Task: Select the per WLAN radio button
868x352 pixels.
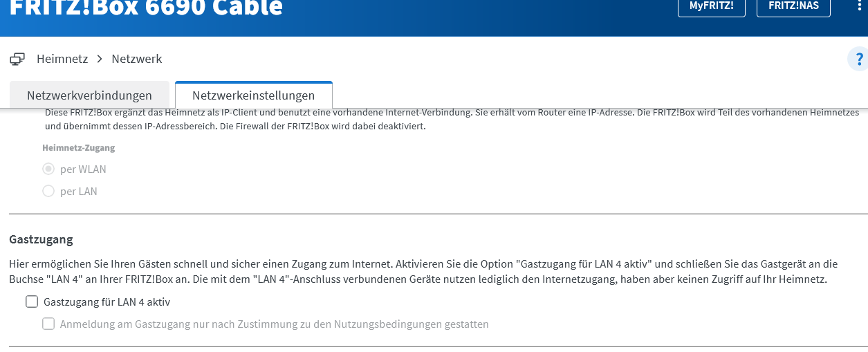Action: [48, 169]
